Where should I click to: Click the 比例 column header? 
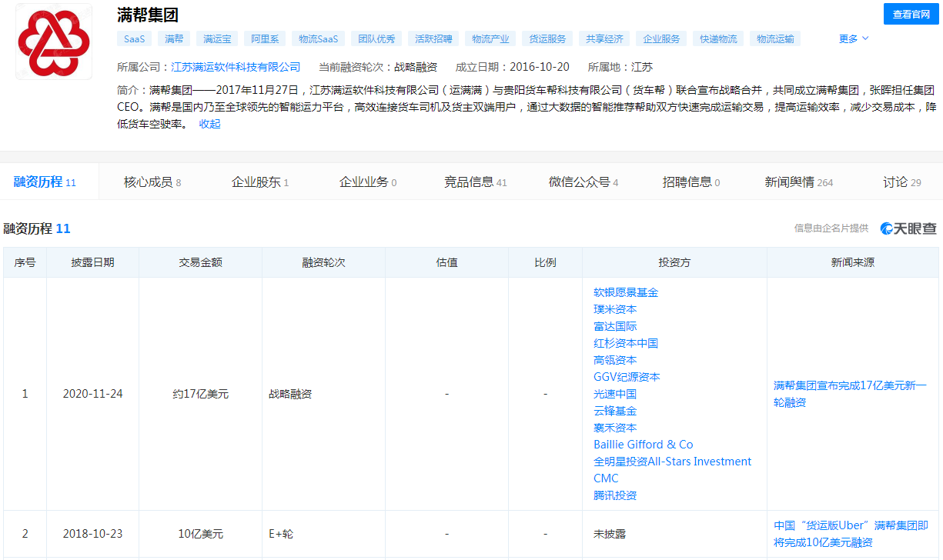tap(545, 262)
